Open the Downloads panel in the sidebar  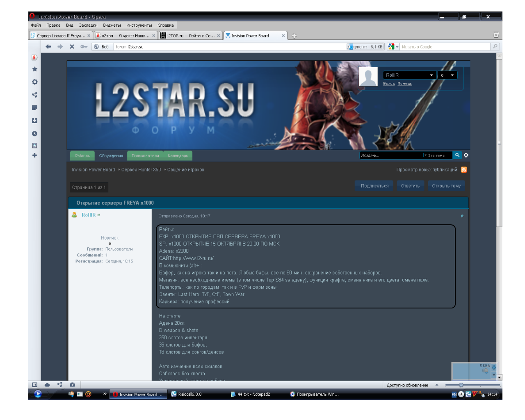[x=34, y=121]
